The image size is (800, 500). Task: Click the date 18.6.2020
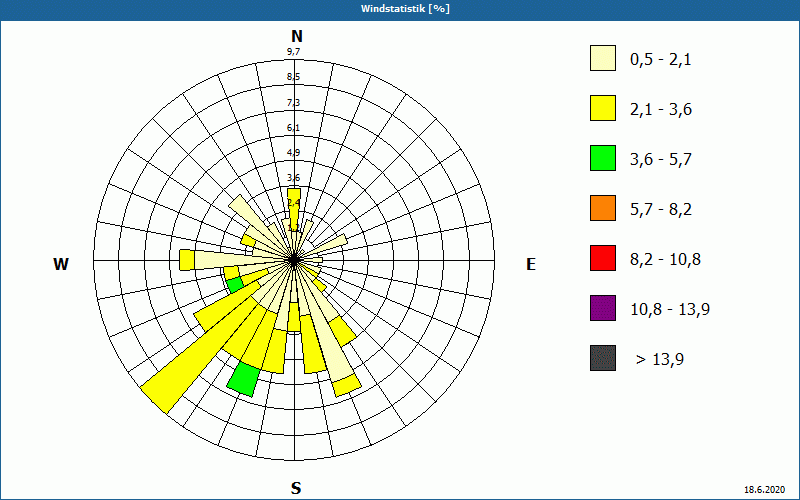point(764,490)
